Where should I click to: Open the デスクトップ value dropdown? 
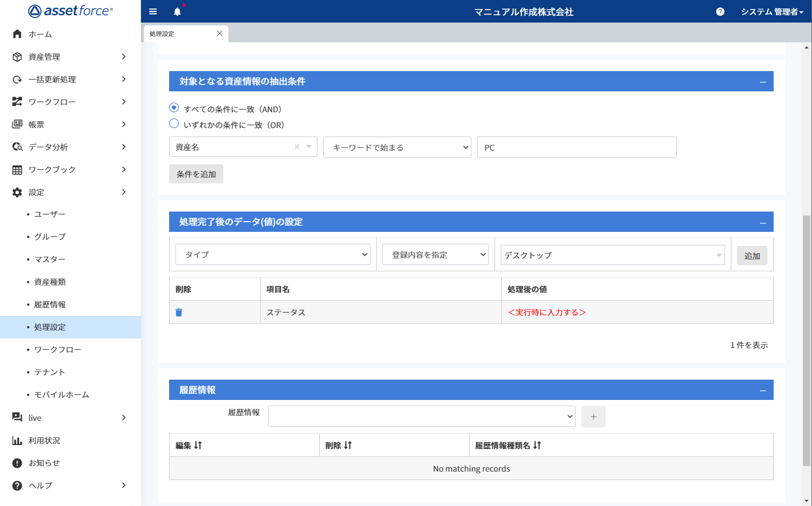(x=613, y=255)
